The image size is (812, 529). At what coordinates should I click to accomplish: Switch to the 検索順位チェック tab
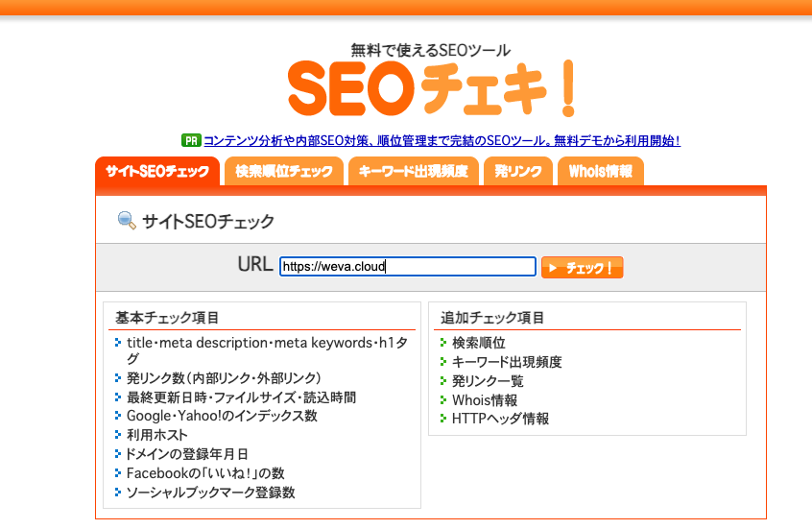[284, 171]
